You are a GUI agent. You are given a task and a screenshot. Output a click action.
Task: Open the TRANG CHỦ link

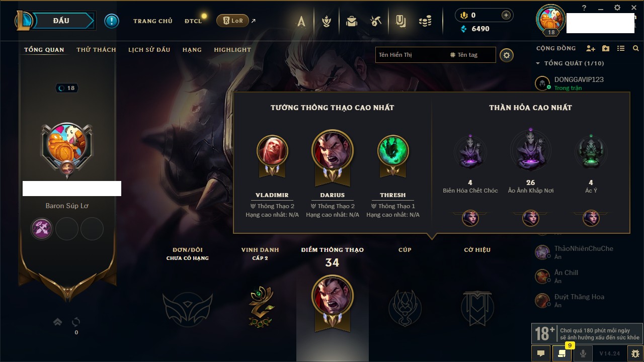[x=153, y=21]
